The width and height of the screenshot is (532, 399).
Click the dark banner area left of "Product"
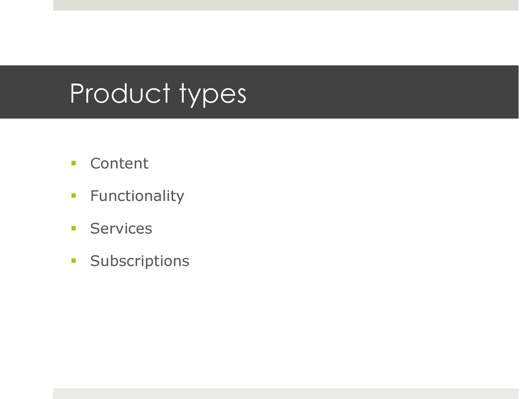[x=34, y=92]
